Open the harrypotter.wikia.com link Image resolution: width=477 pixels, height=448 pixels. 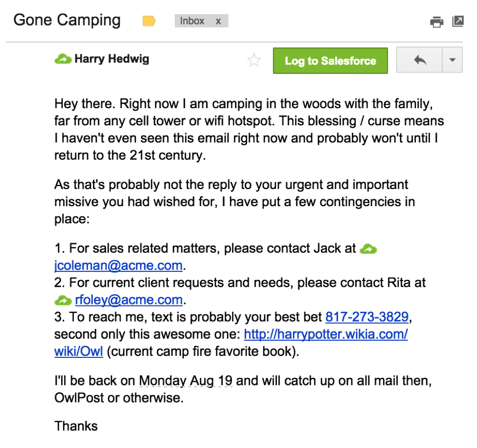click(326, 334)
